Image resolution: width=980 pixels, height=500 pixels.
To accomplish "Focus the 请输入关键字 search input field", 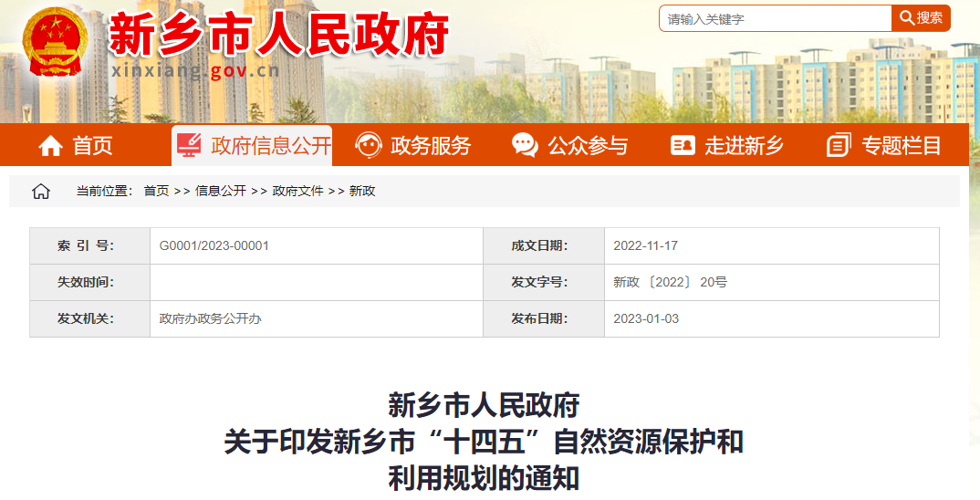I will [775, 18].
